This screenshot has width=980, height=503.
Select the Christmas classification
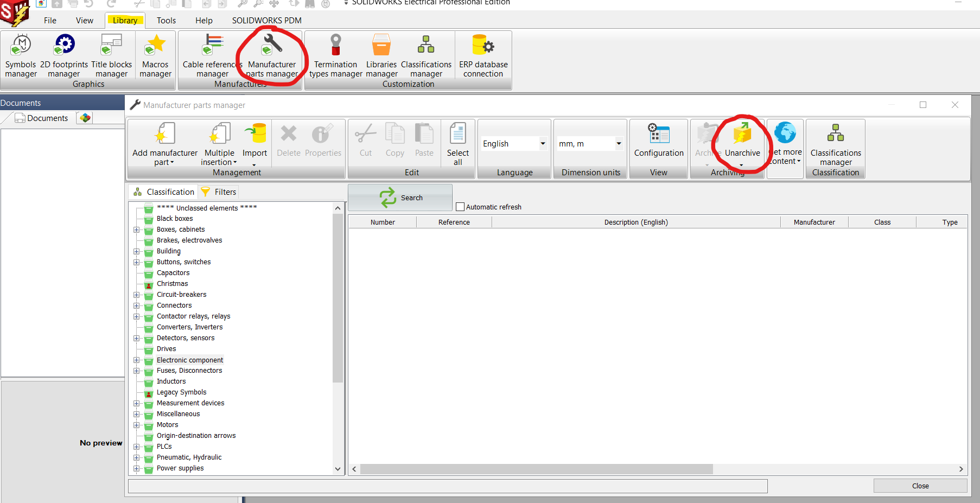[x=173, y=284]
